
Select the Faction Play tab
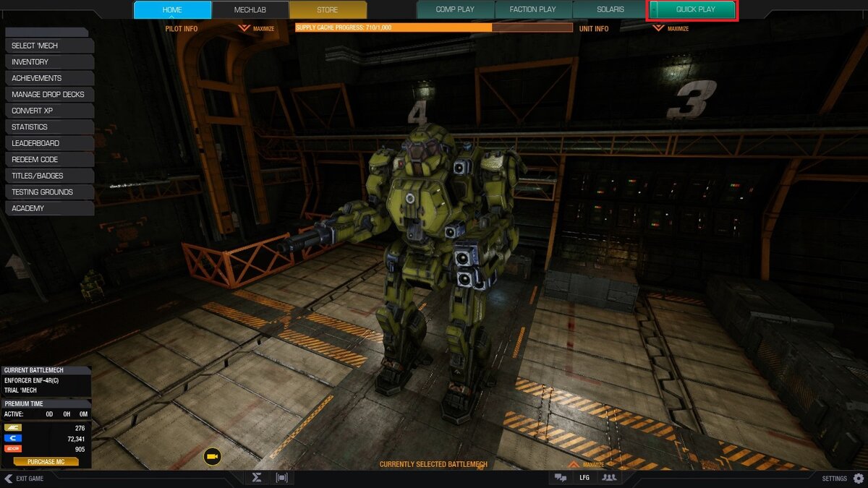pyautogui.click(x=533, y=9)
